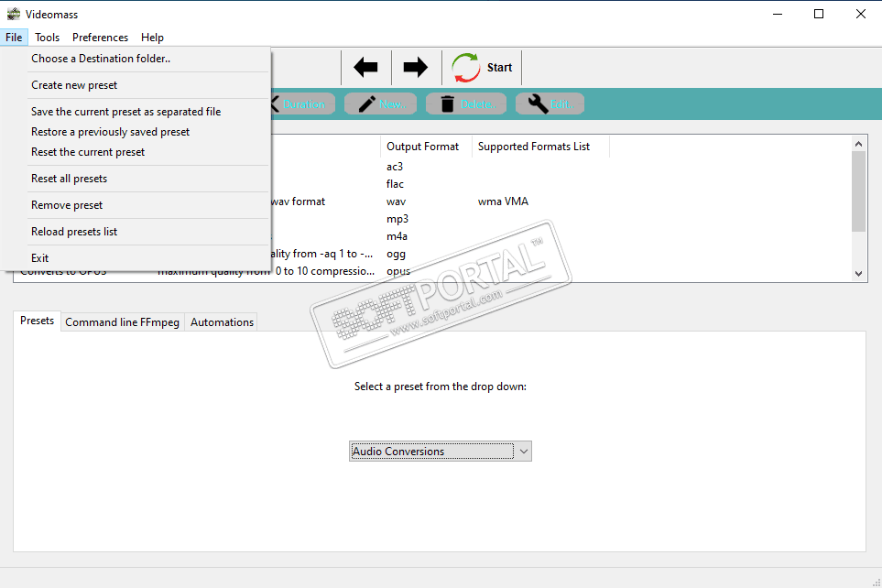The height and width of the screenshot is (588, 882).
Task: Click the m4a output format row
Action: pos(397,236)
